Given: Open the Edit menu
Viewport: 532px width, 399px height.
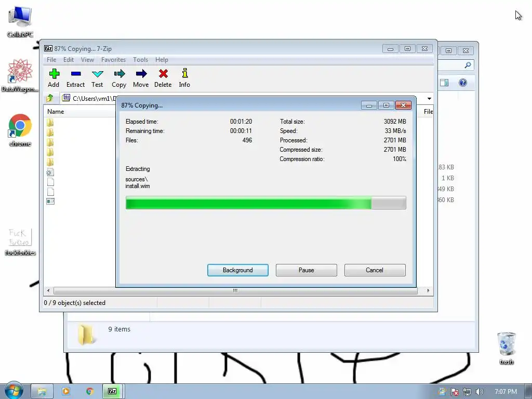Looking at the screenshot, I should (x=69, y=59).
